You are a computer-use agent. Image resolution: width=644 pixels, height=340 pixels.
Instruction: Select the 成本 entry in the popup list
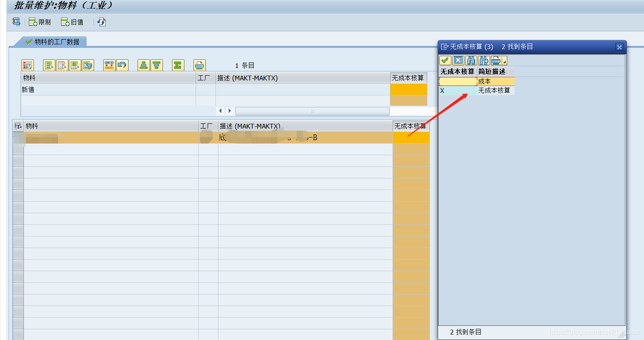click(496, 81)
